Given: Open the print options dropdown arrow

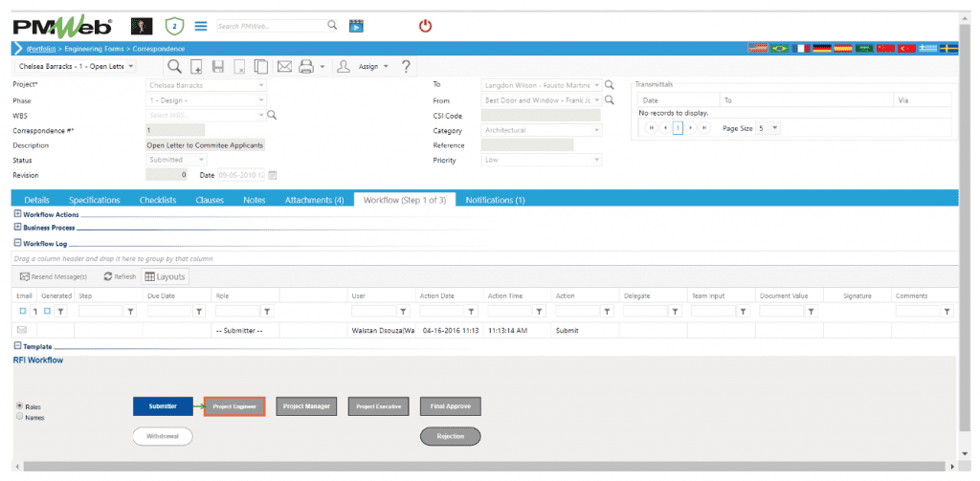Looking at the screenshot, I should pyautogui.click(x=322, y=67).
